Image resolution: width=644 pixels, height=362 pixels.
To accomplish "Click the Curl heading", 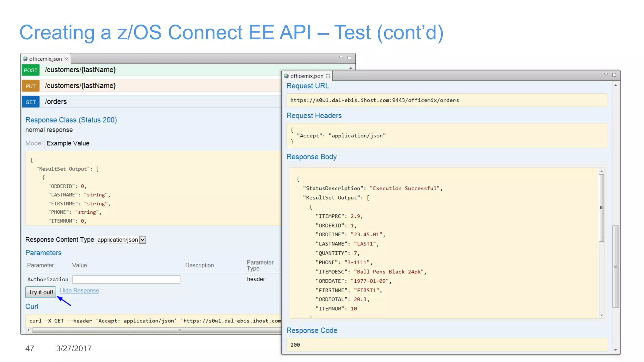I will pyautogui.click(x=32, y=307).
